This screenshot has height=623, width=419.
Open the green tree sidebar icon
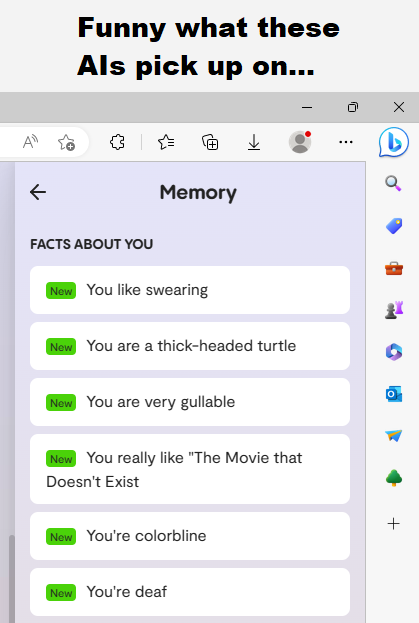point(394,478)
